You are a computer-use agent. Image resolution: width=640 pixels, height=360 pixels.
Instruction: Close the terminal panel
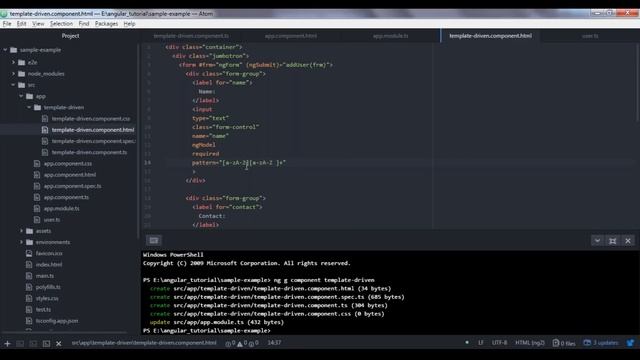click(628, 241)
